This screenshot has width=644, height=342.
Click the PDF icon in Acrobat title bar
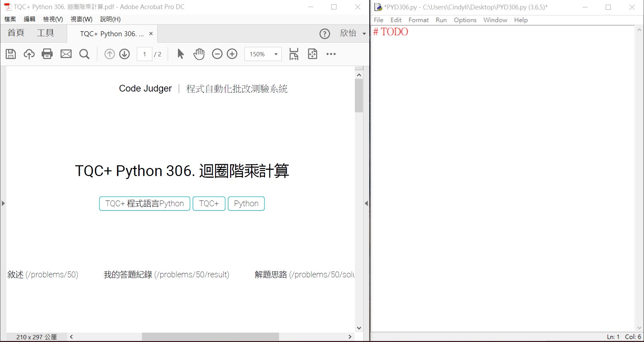coord(7,7)
